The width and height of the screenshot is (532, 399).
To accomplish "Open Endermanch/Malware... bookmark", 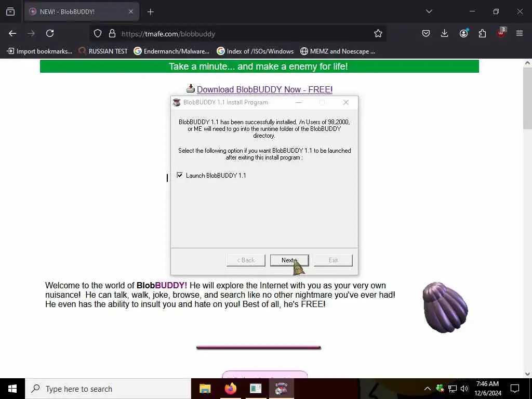I will click(x=171, y=51).
